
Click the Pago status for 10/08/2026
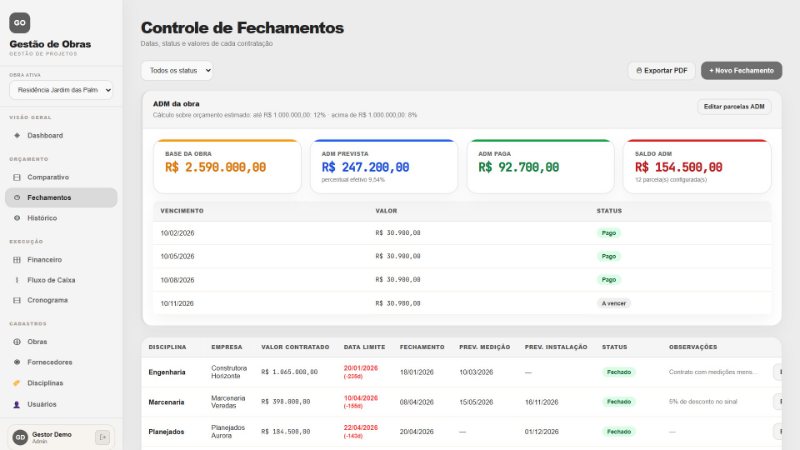point(609,280)
